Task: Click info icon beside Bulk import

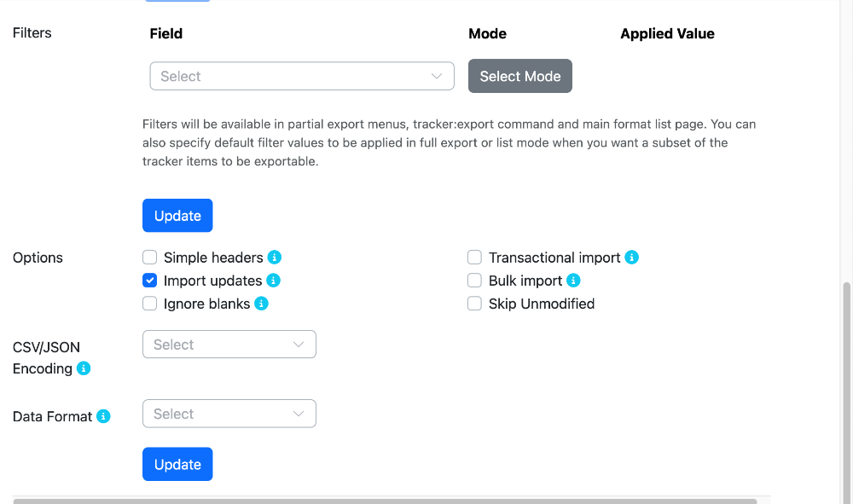Action: click(x=573, y=281)
